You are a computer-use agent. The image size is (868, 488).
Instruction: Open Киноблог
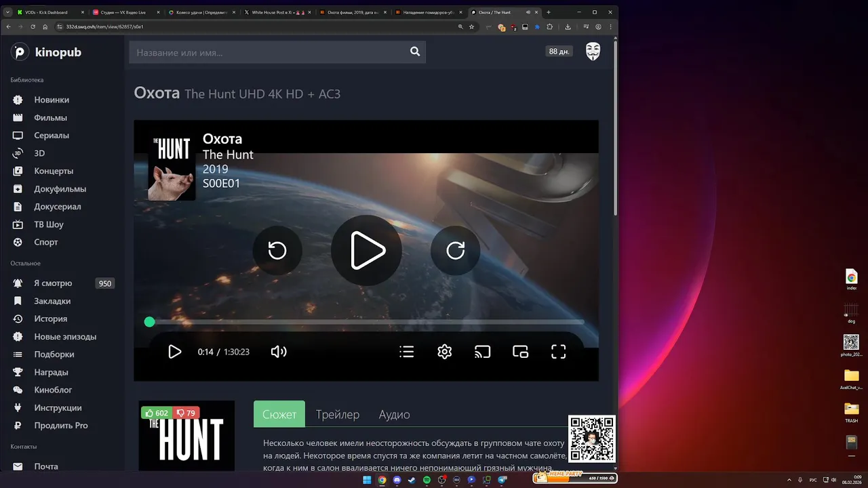[x=53, y=390]
